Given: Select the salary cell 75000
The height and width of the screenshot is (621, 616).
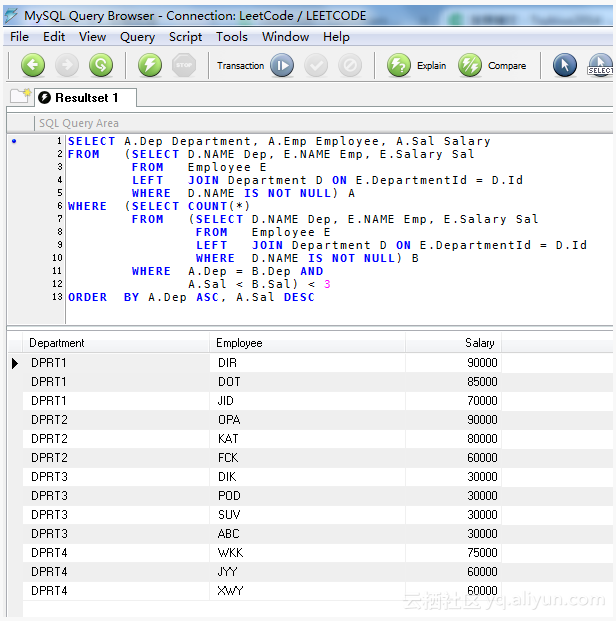Looking at the screenshot, I should (x=453, y=553).
